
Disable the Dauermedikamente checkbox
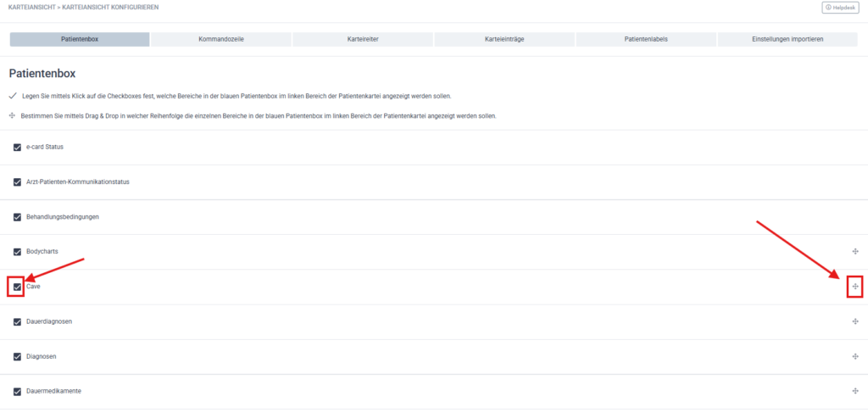click(18, 391)
